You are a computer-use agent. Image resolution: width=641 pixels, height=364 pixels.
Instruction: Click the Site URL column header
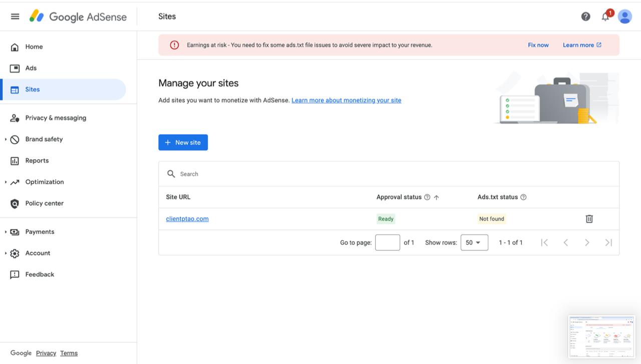coord(178,197)
